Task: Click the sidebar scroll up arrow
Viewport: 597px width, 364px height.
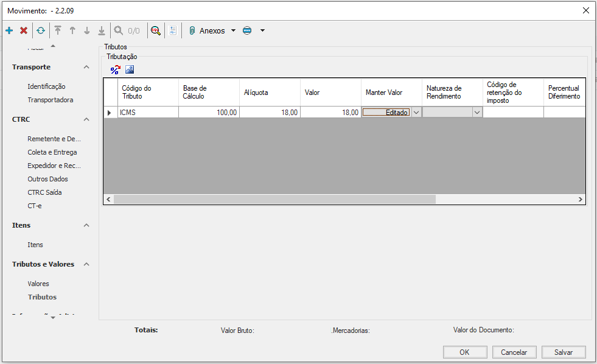Action: pyautogui.click(x=53, y=46)
